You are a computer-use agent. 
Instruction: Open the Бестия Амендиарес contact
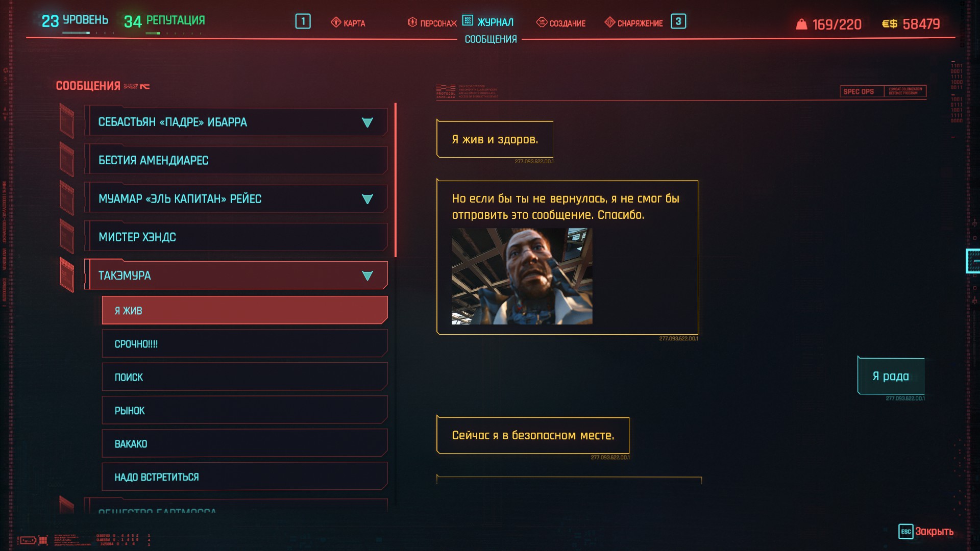coord(236,160)
